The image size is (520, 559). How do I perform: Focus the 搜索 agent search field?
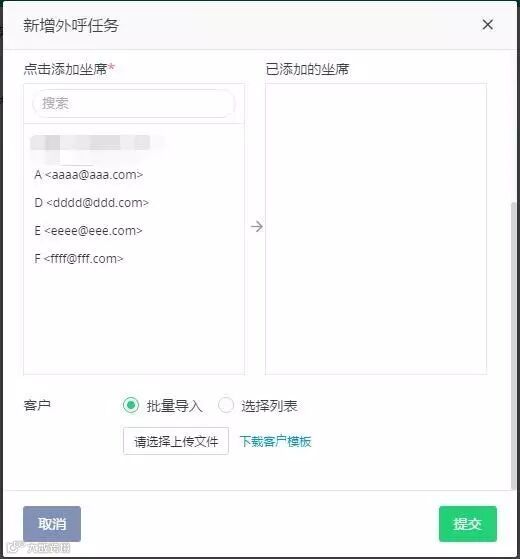point(134,103)
